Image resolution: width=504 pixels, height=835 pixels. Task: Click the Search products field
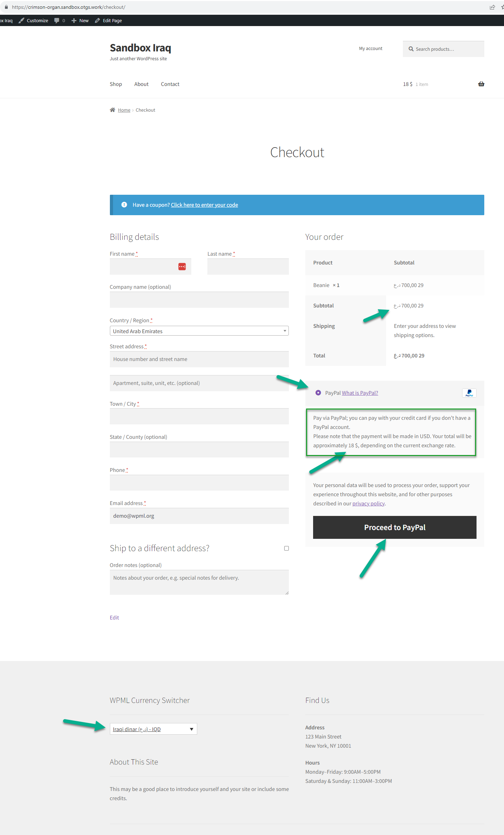tap(443, 49)
